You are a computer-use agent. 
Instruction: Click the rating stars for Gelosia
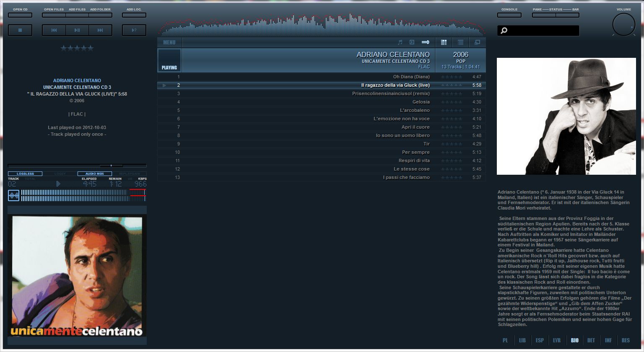[452, 102]
